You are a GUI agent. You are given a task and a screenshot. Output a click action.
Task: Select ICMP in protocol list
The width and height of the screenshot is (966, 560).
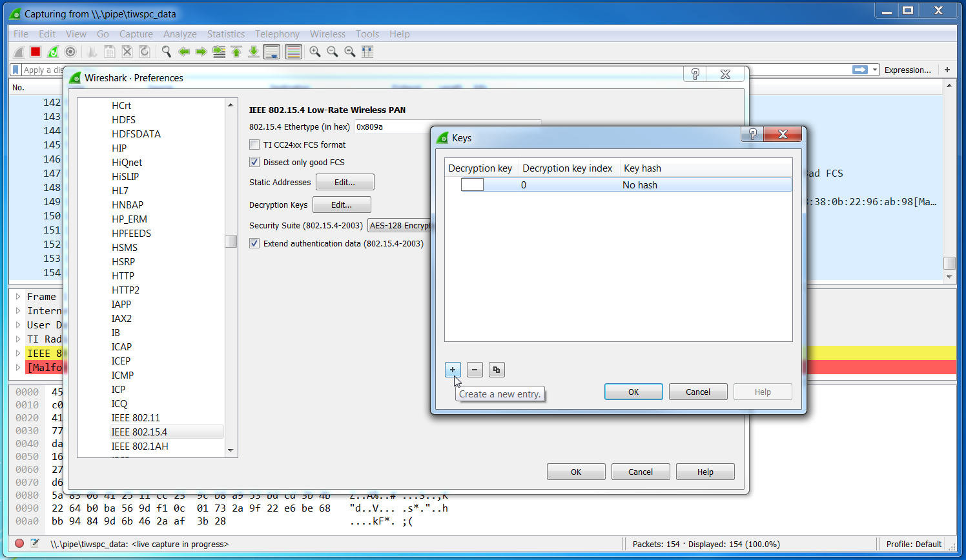[123, 375]
